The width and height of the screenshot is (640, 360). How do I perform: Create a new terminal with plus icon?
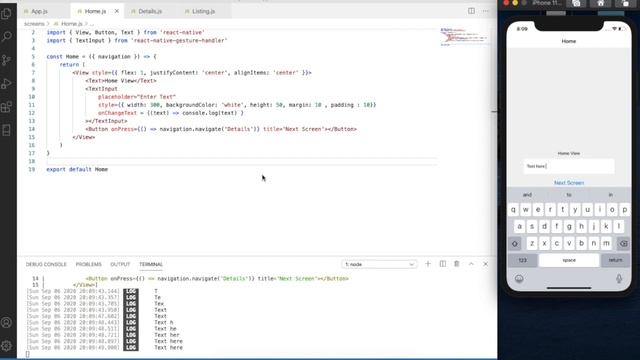click(428, 264)
